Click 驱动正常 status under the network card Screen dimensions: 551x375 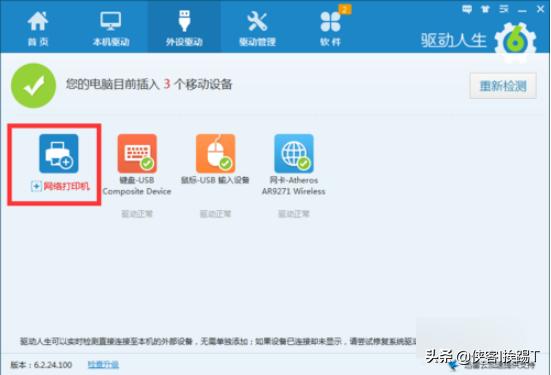point(294,214)
